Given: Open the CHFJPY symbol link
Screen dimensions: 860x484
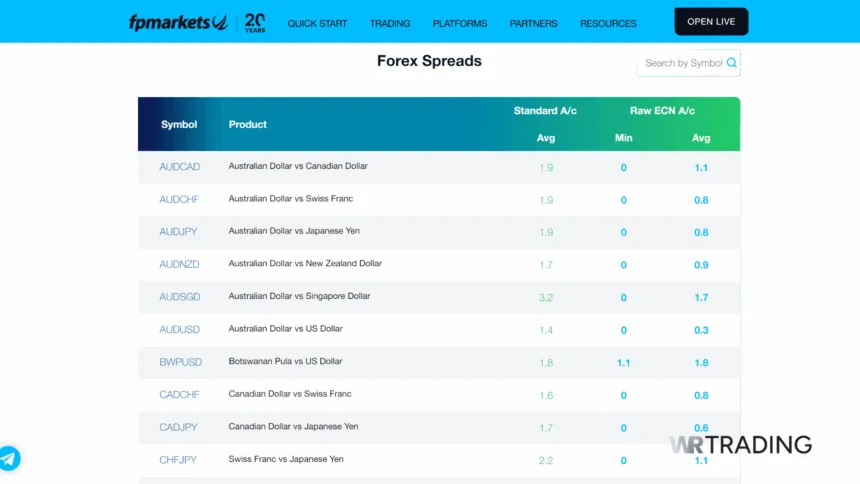Looking at the screenshot, I should point(178,460).
